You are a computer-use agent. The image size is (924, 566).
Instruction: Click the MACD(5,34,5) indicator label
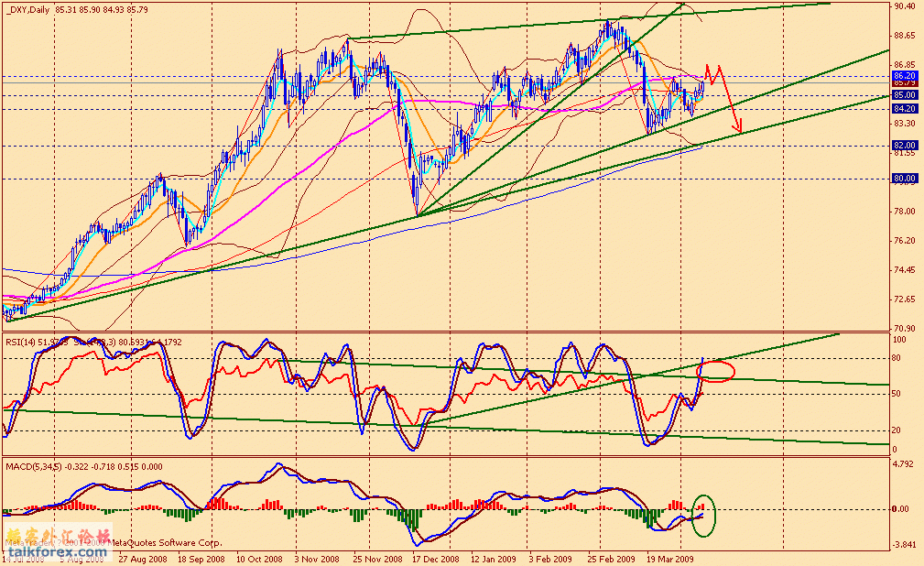[33, 467]
